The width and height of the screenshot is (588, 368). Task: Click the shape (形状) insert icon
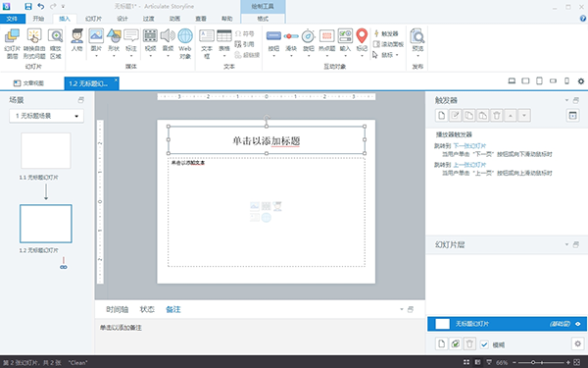coord(114,35)
